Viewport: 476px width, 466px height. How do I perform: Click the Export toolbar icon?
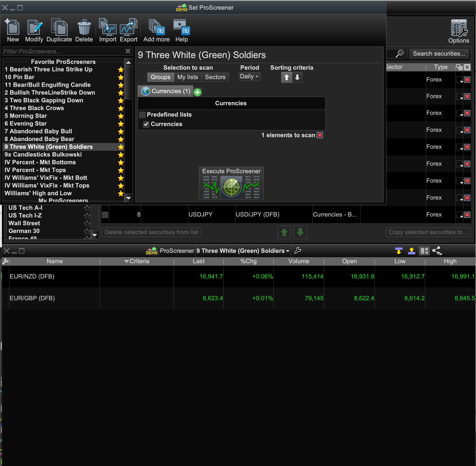pos(128,27)
